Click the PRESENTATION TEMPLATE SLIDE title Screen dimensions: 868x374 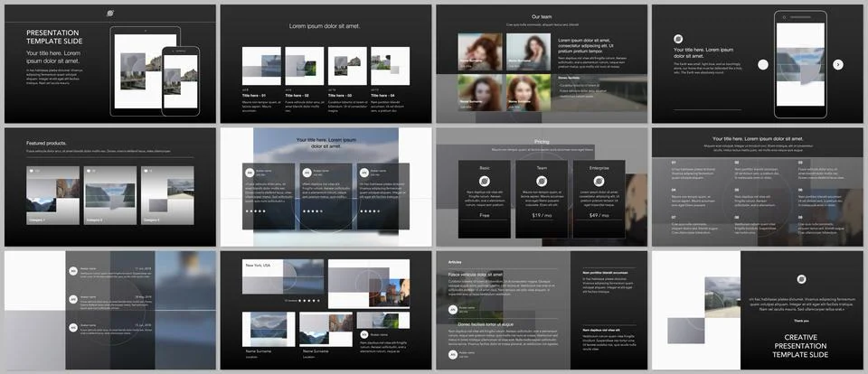pos(54,37)
